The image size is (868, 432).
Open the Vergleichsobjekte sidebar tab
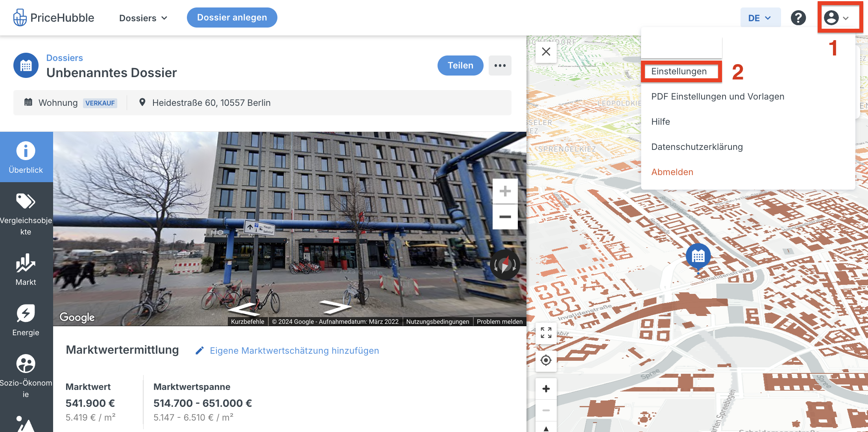click(26, 214)
